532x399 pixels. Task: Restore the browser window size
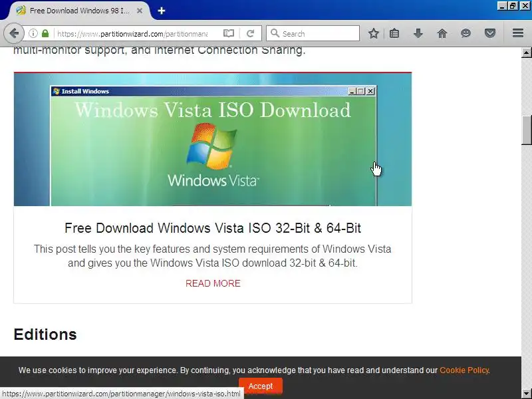513,5
